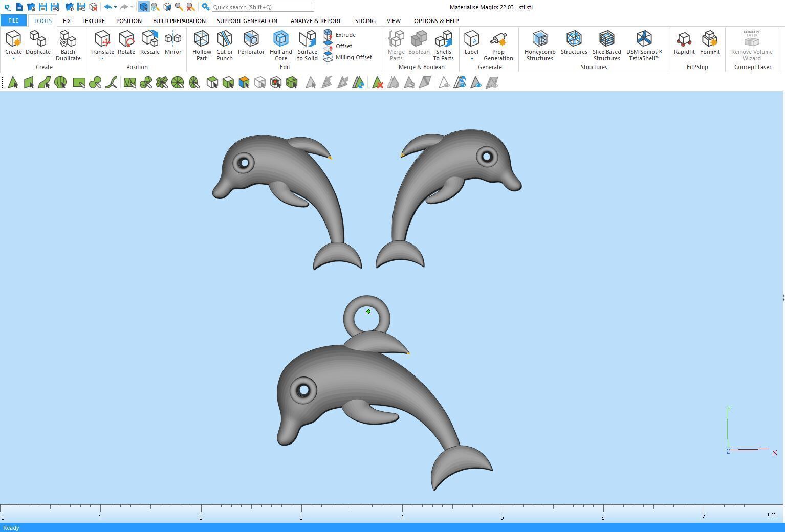Screen dimensions: 785x532
Task: Click the Extrude button
Action: pyautogui.click(x=340, y=35)
